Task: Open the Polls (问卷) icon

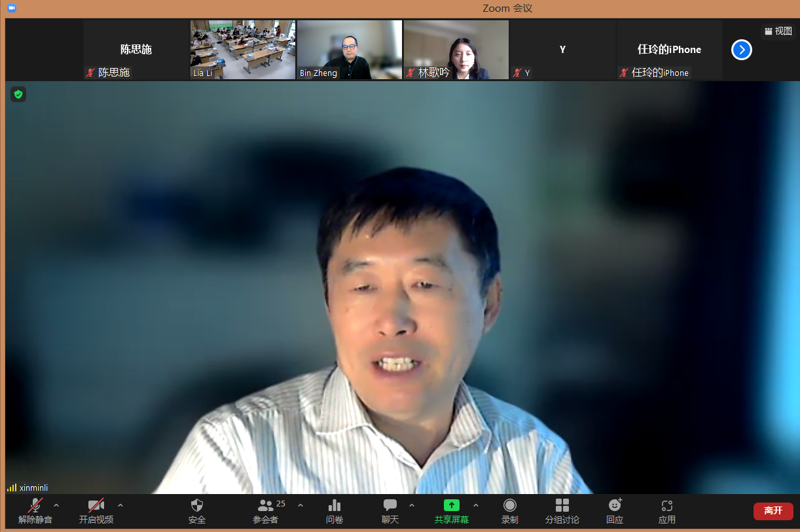Action: coord(335,506)
